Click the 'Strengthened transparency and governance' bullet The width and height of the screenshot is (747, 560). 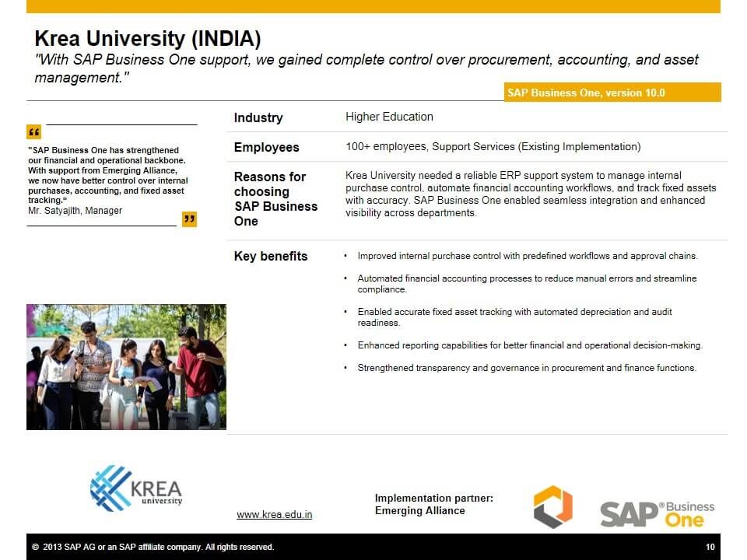[527, 368]
